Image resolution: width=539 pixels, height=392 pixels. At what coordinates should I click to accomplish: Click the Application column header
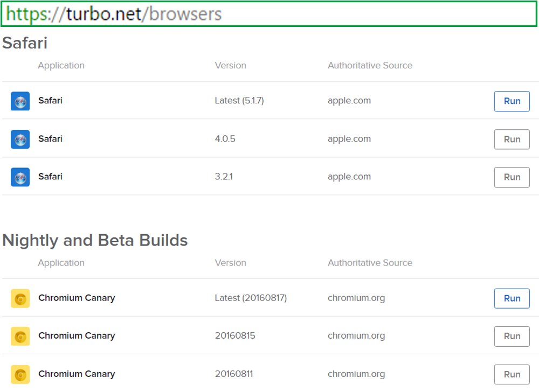[61, 65]
